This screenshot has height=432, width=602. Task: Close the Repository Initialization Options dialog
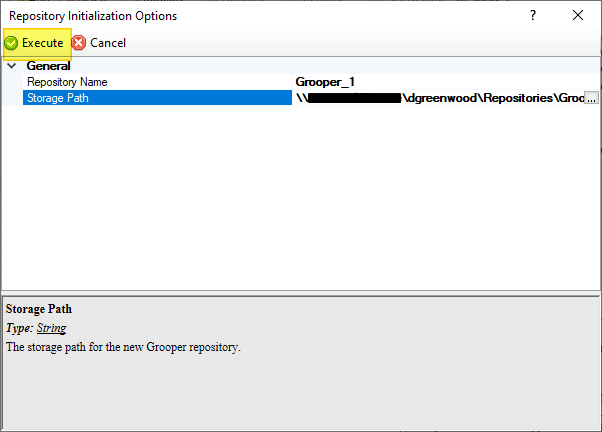578,15
